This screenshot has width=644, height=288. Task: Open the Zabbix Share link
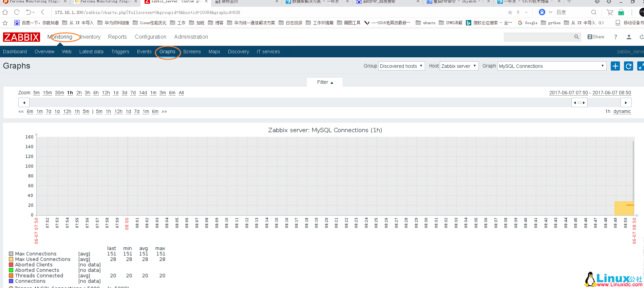coord(596,37)
